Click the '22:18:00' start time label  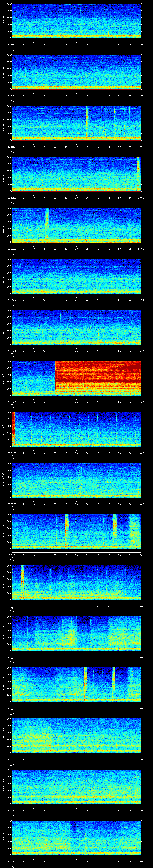click(12, 147)
